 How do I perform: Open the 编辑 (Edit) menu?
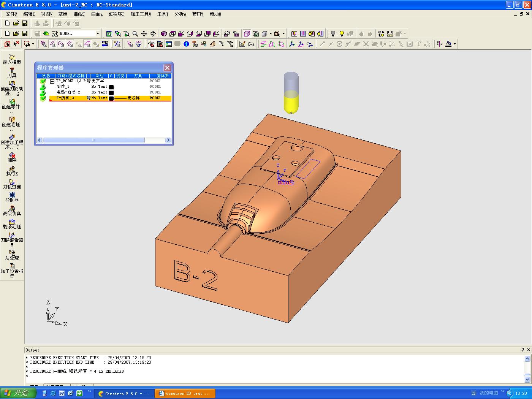tap(29, 14)
